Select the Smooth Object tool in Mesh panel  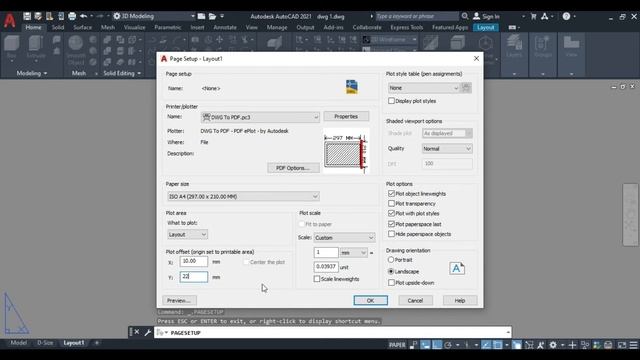(x=76, y=50)
